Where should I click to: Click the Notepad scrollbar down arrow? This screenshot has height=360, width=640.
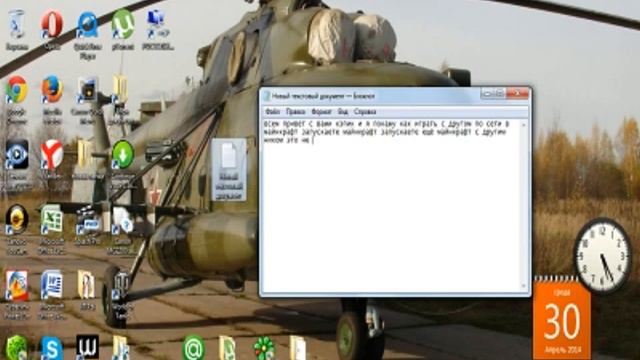pos(524,287)
